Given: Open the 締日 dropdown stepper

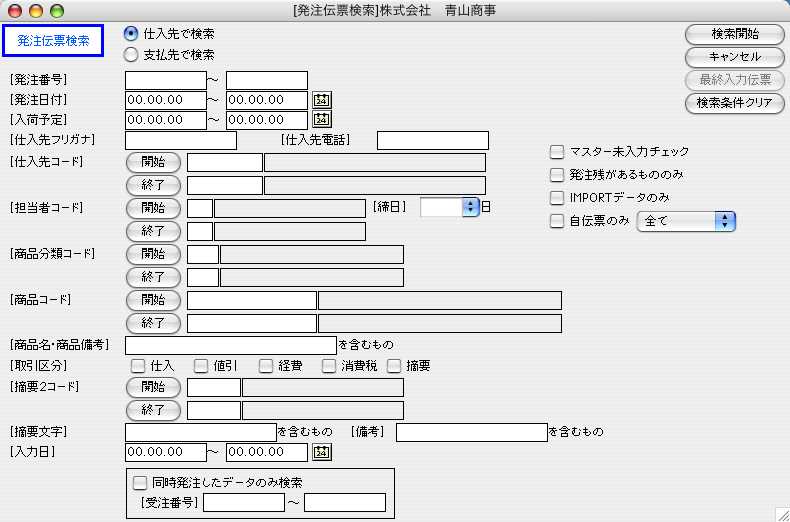Looking at the screenshot, I should [x=470, y=207].
